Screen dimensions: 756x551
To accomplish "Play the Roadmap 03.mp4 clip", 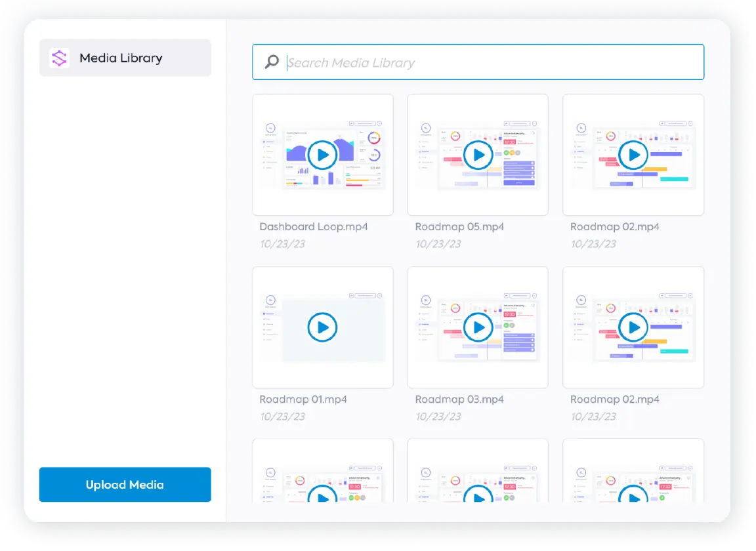I will click(478, 327).
